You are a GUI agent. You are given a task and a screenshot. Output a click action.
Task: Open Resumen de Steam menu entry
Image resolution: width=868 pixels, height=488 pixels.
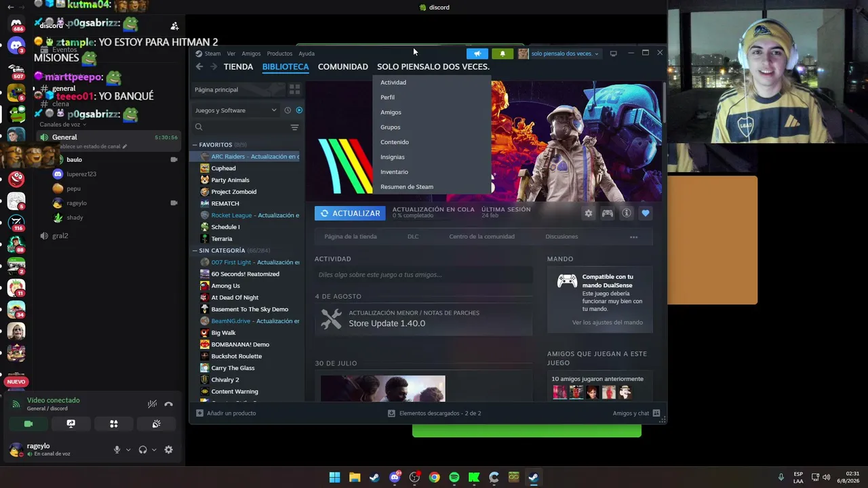[x=407, y=187]
